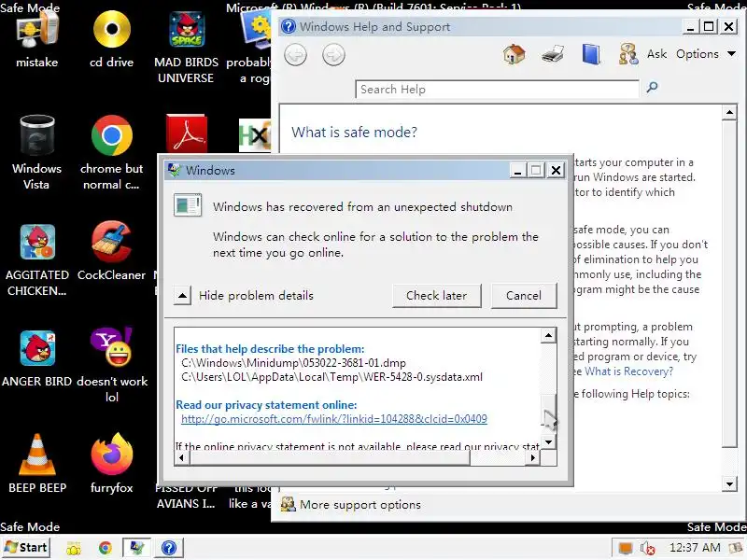Click Cancel in the recovery dialog
The image size is (747, 560).
click(x=524, y=296)
